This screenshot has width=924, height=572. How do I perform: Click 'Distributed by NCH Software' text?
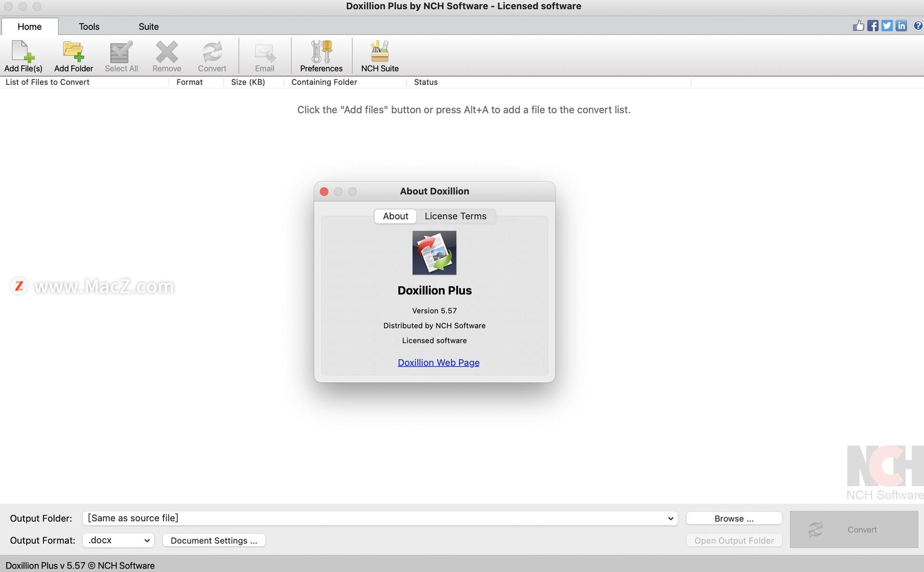click(x=434, y=325)
